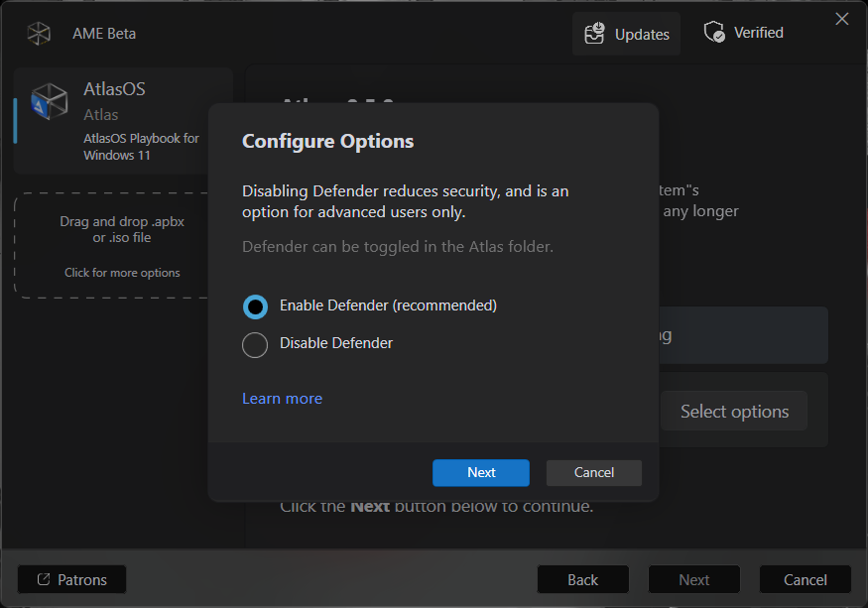868x608 pixels.
Task: Select the AtlasOS playbook card
Action: click(111, 121)
